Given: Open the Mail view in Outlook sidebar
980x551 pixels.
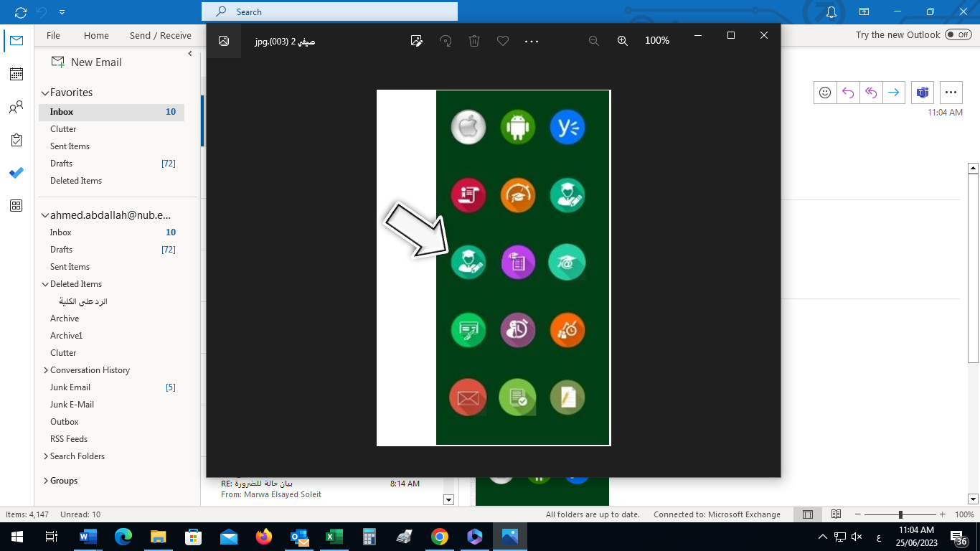Looking at the screenshot, I should coord(16,41).
